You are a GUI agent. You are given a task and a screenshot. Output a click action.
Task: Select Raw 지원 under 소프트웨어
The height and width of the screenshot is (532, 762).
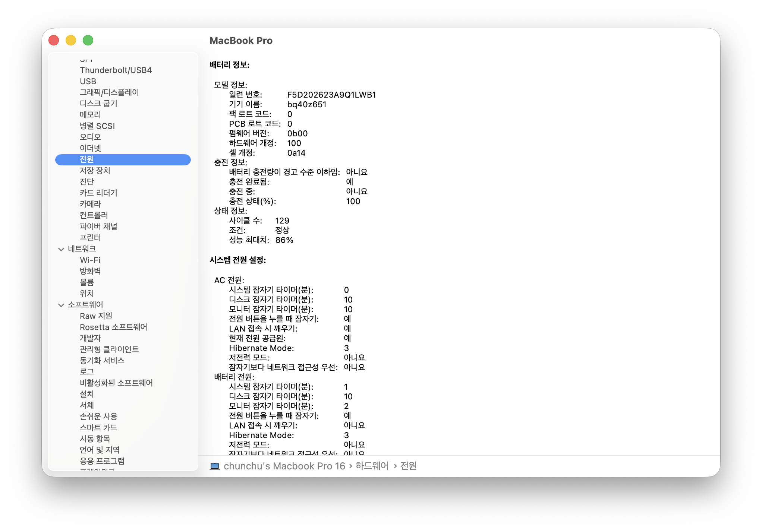pos(96,316)
